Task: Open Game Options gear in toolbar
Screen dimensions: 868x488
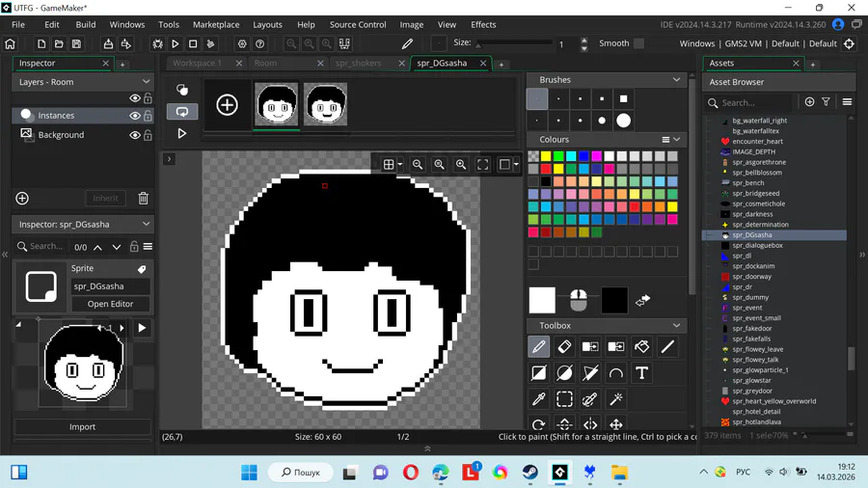Action: coord(242,43)
